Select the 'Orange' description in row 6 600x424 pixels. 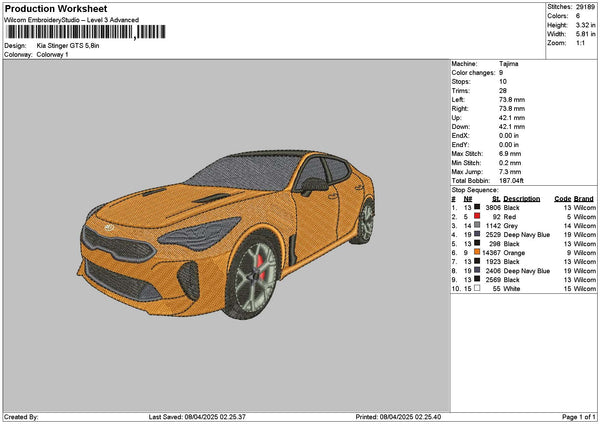514,253
